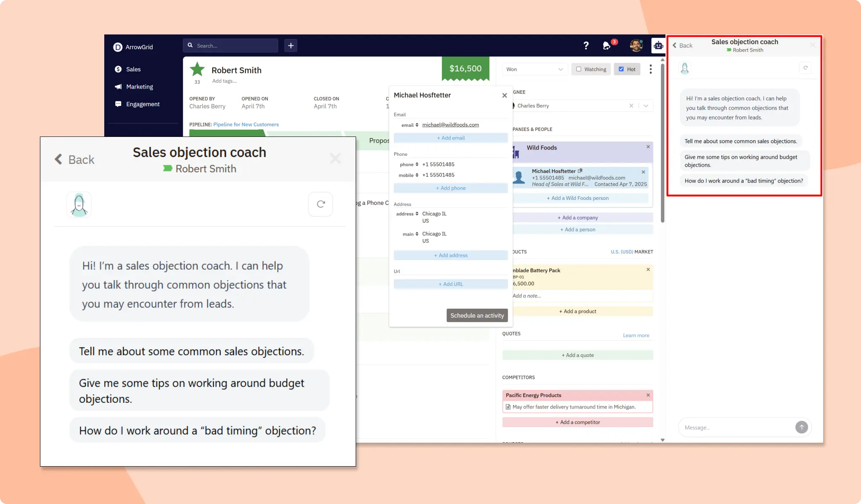Remove Michael Hosftetter person card
Screen dimensions: 861x504
tap(643, 172)
